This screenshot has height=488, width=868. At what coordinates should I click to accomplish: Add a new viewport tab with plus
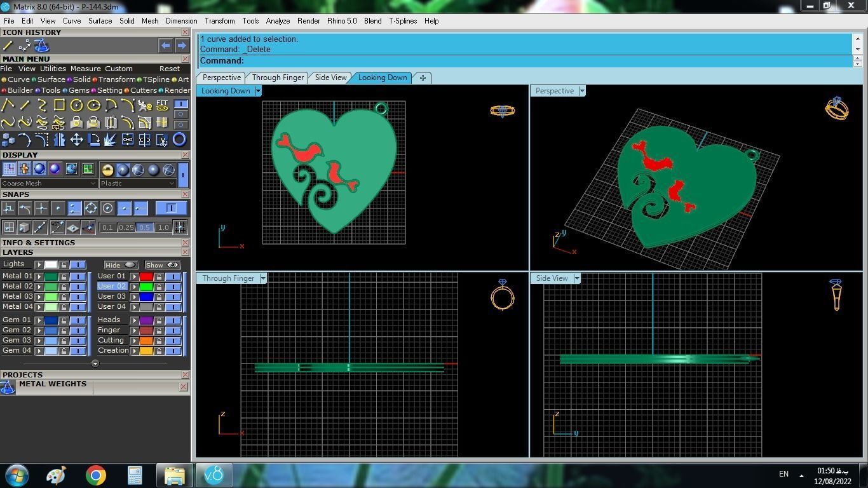423,78
